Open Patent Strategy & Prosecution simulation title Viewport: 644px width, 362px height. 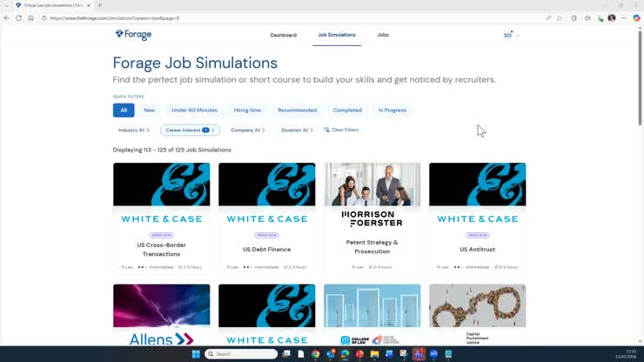point(372,247)
